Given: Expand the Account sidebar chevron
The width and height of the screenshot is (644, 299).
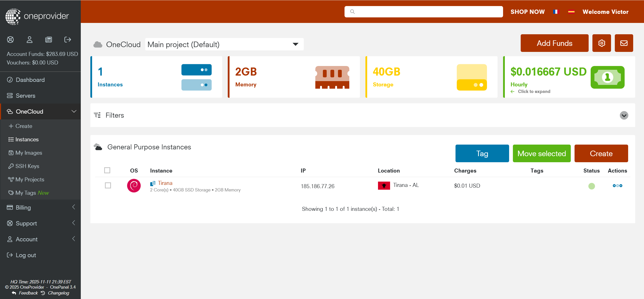Looking at the screenshot, I should tap(74, 239).
